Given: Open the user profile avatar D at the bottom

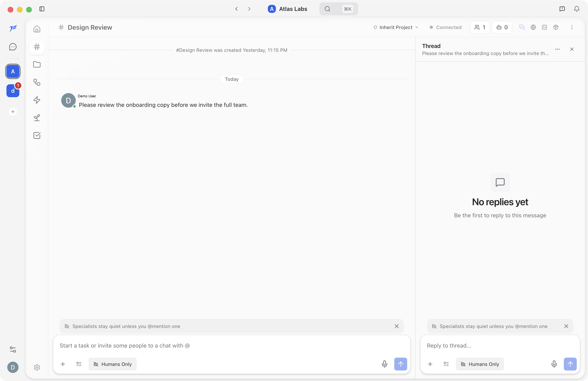Looking at the screenshot, I should pyautogui.click(x=13, y=367).
